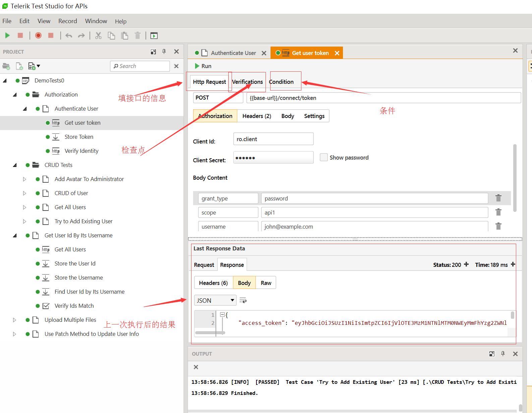Close the Authenticate User tab
The image size is (532, 413).
264,53
